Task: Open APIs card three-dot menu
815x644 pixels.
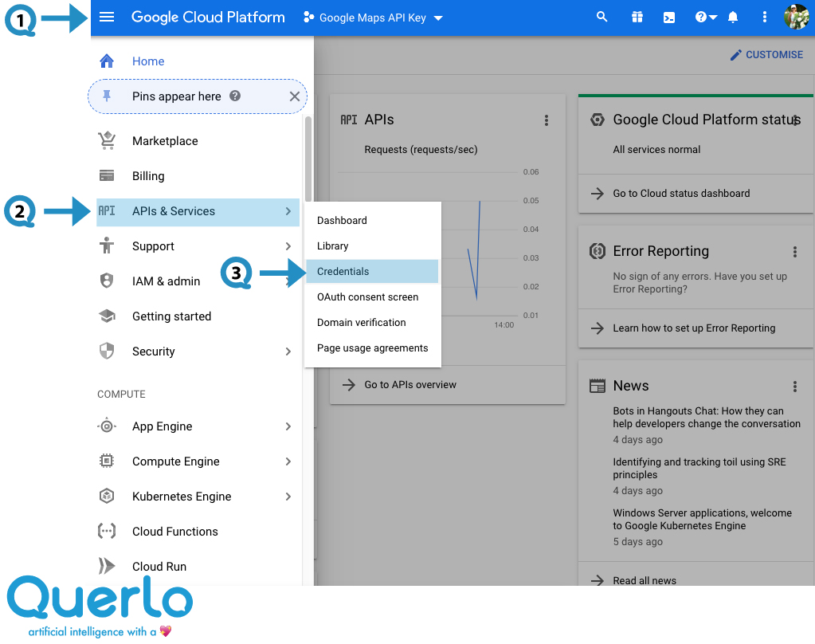Action: 547,120
